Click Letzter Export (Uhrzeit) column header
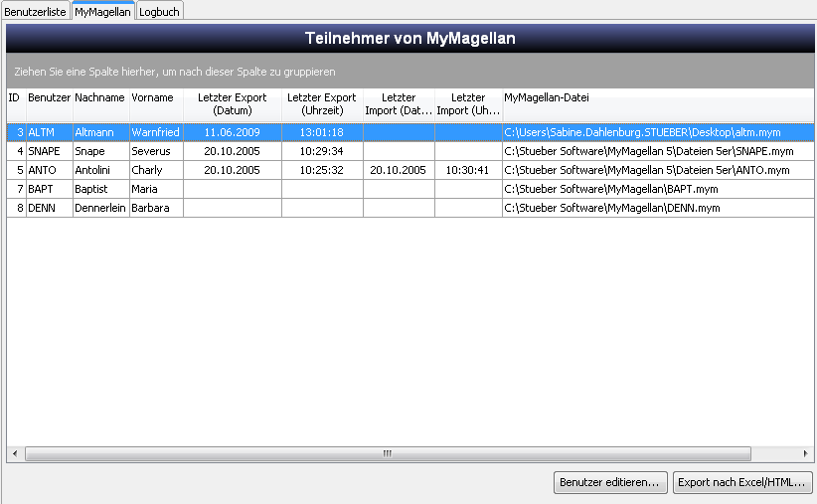Image resolution: width=817 pixels, height=504 pixels. 322,104
